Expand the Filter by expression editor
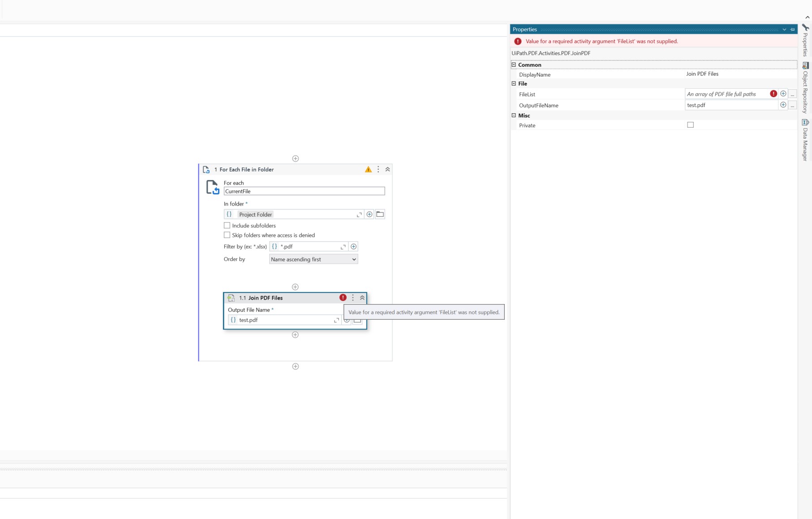The width and height of the screenshot is (812, 519). tap(344, 247)
